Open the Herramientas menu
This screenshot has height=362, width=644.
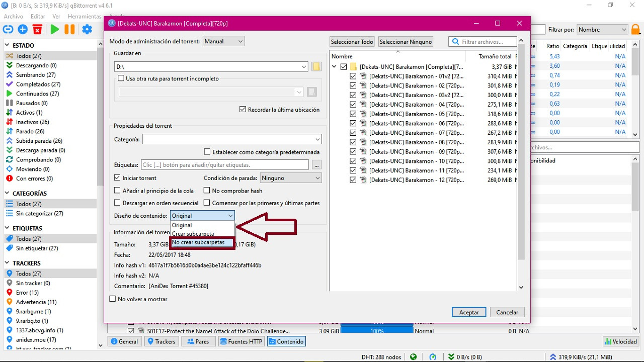click(x=85, y=17)
